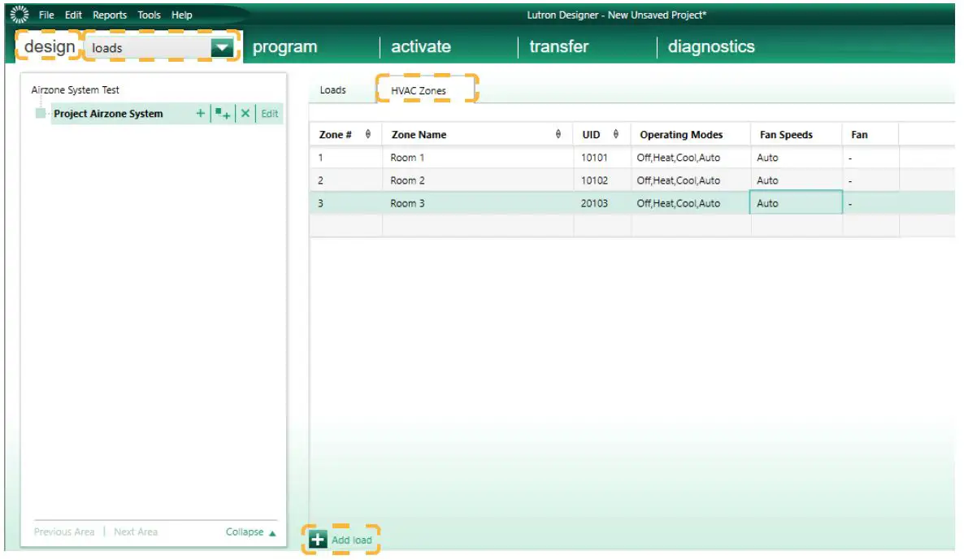Click the Add load text link

[x=352, y=540]
